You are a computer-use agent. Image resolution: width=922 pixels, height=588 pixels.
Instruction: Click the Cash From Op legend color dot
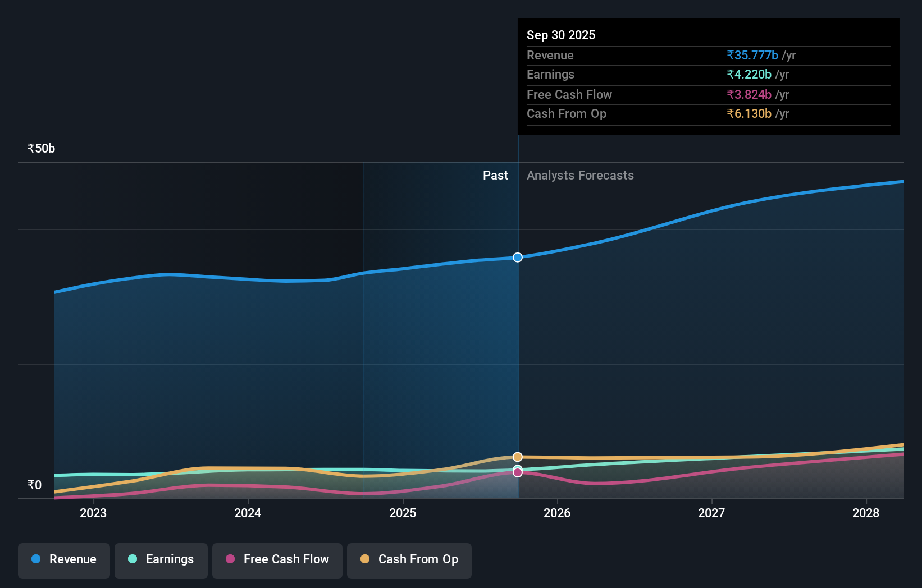pyautogui.click(x=365, y=559)
